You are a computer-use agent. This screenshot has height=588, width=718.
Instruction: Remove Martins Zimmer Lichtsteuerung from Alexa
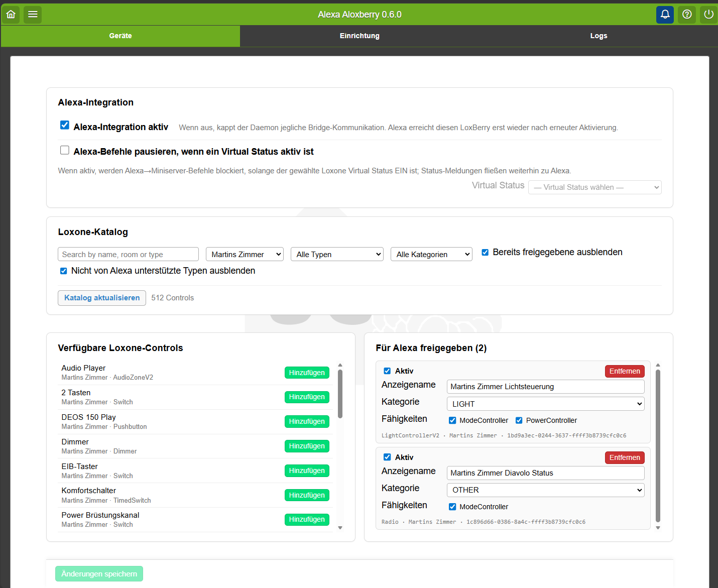625,372
